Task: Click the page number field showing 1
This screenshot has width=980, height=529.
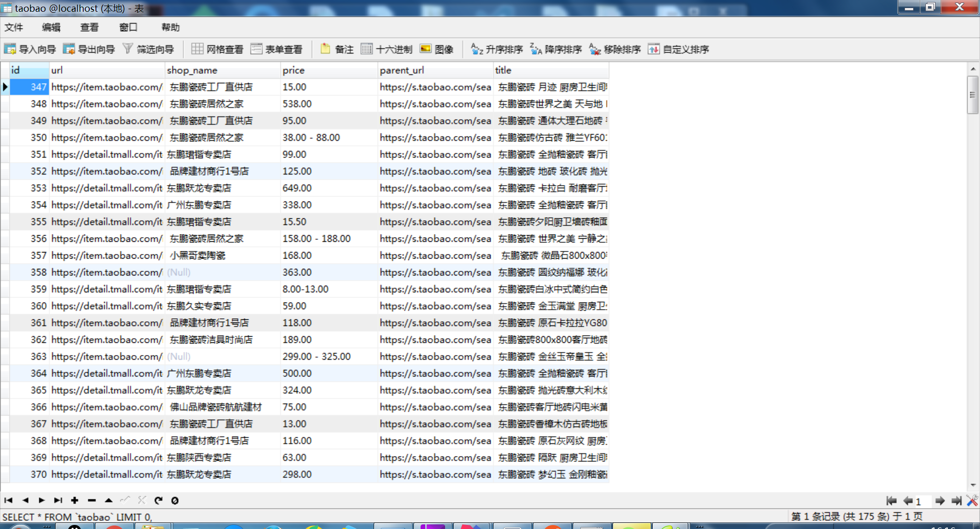Action: [922, 501]
